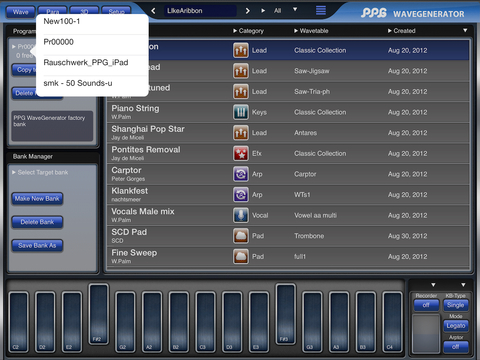The image size is (480, 360).
Task: Sort by Created column header
Action: [x=402, y=31]
